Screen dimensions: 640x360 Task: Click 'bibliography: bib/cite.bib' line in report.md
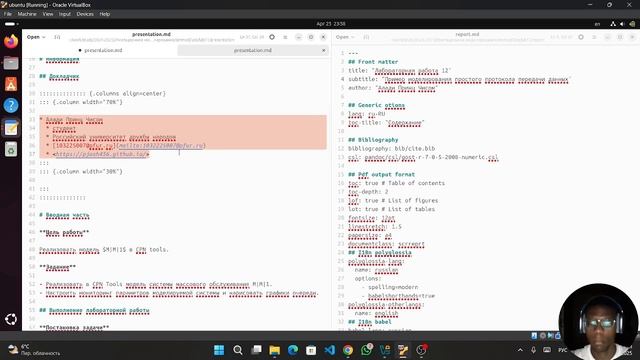(x=391, y=148)
